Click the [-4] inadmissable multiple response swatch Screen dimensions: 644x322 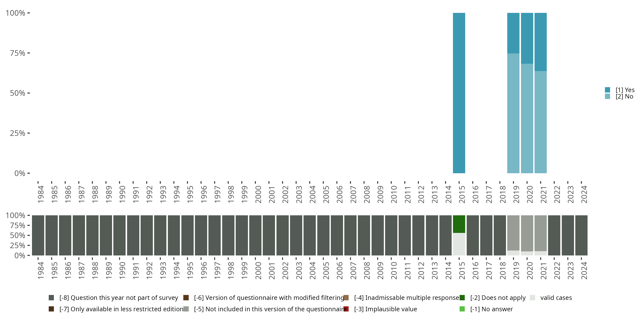click(346, 298)
